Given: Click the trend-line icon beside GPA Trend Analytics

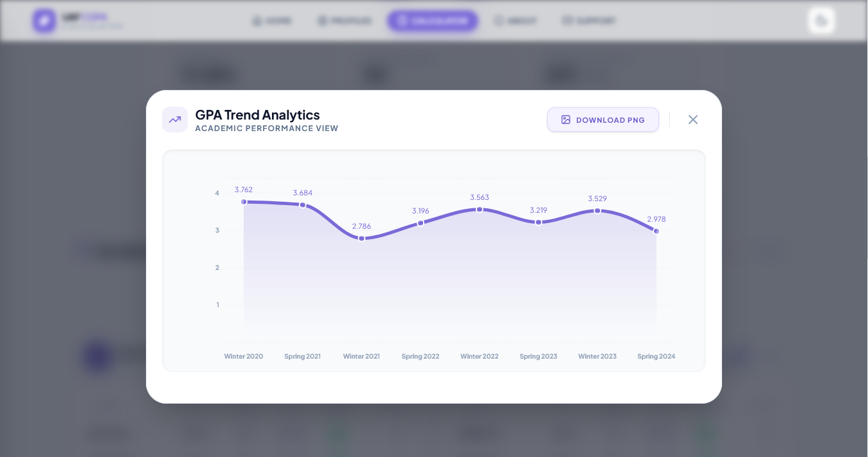Looking at the screenshot, I should tap(175, 120).
